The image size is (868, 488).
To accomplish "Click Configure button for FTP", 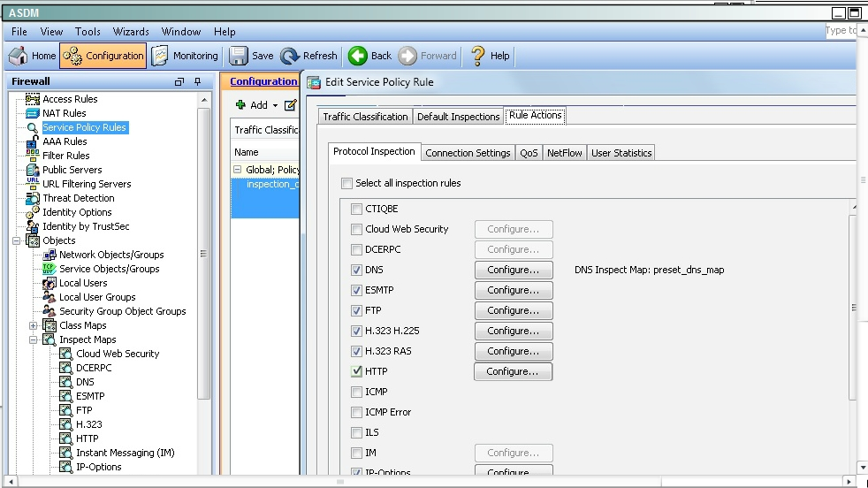I will (514, 311).
